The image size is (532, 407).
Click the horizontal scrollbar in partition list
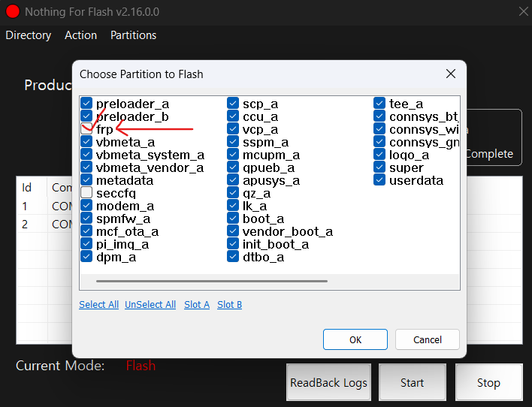pyautogui.click(x=212, y=282)
